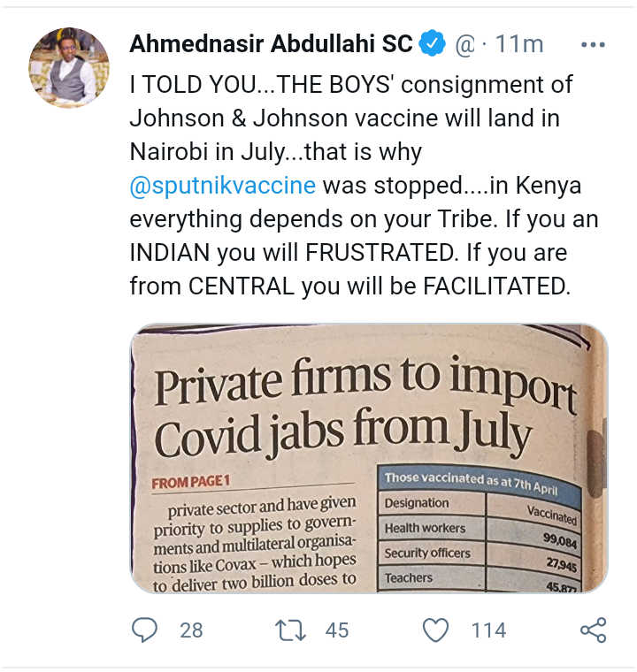
Task: Click the 'Private firms to import' headline in the image
Action: pyautogui.click(x=365, y=381)
